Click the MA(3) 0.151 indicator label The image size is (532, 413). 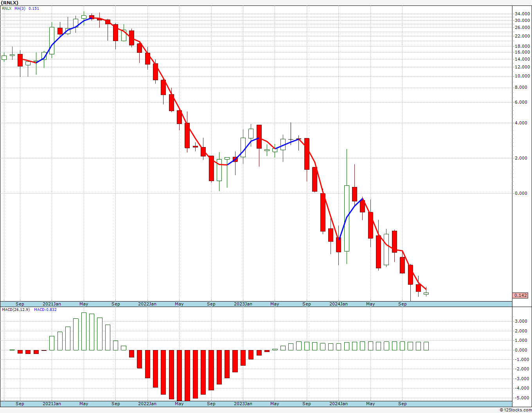(x=27, y=9)
